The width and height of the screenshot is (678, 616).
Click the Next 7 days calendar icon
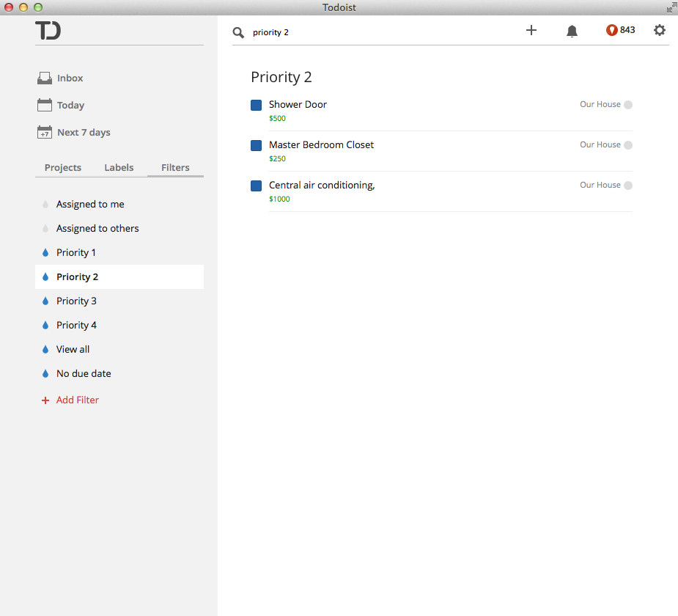[45, 132]
